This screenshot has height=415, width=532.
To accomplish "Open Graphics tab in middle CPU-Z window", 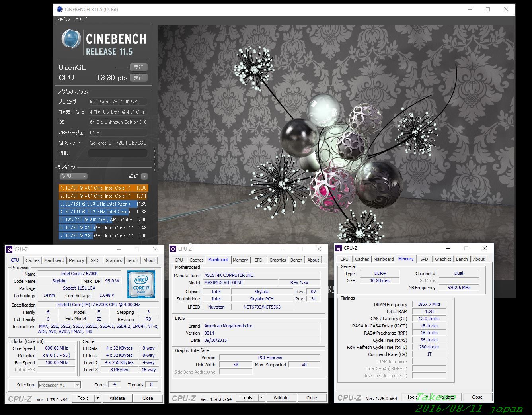I will coord(278,260).
